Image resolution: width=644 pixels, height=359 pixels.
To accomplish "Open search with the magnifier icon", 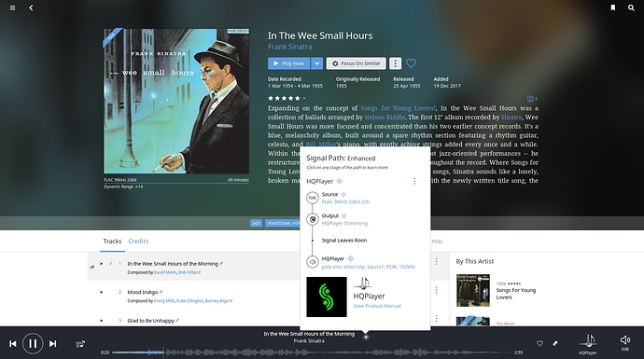I will pyautogui.click(x=631, y=7).
